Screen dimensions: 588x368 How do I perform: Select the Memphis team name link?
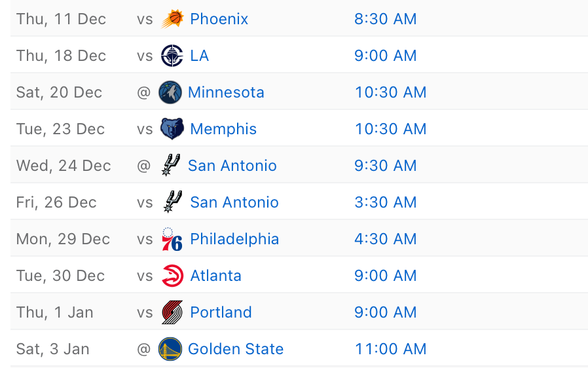223,129
